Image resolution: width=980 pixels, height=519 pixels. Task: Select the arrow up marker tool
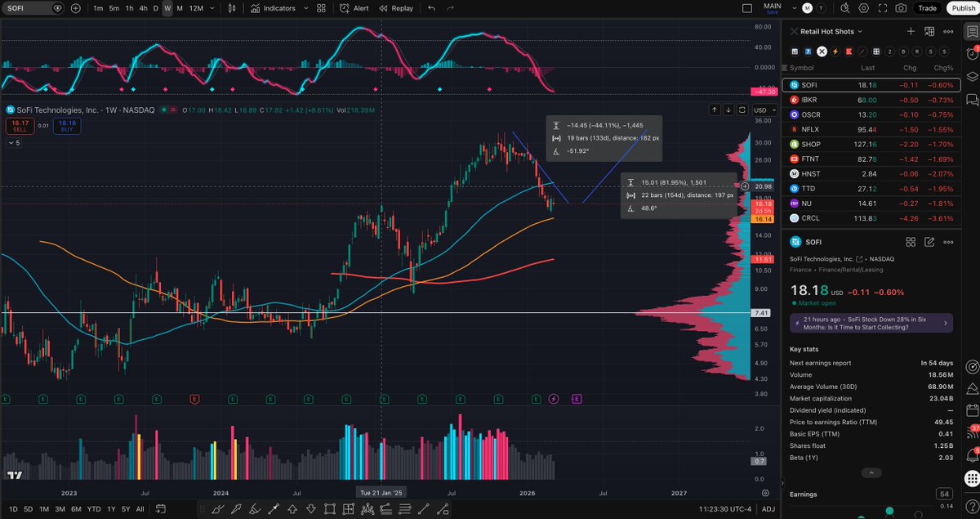(x=292, y=509)
